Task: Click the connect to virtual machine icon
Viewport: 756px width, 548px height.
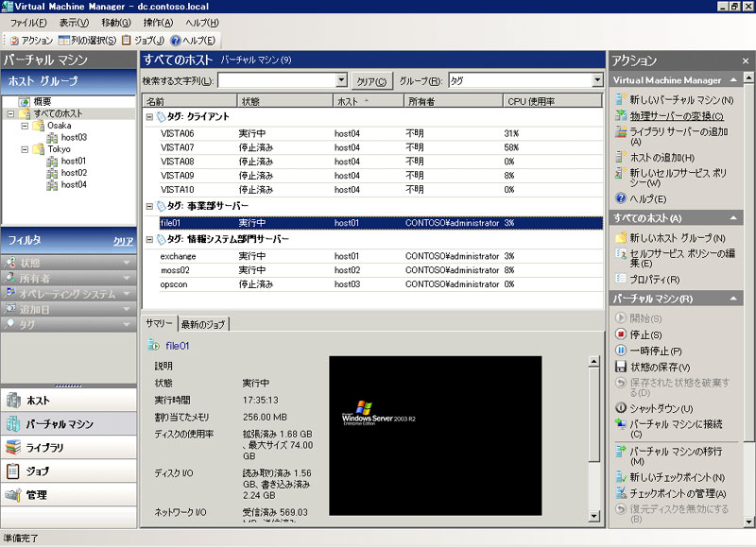Action: click(621, 423)
